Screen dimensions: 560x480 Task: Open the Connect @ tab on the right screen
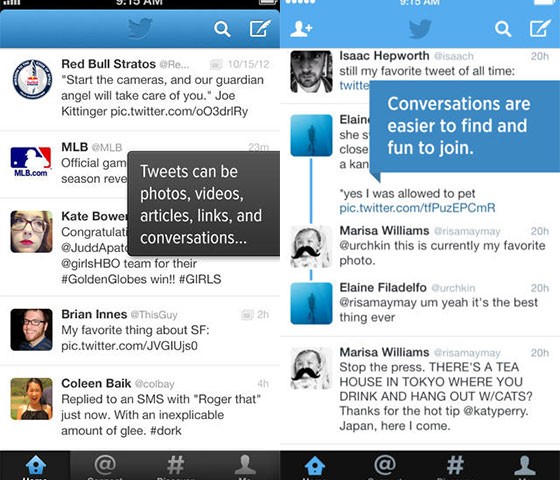pyautogui.click(x=385, y=466)
